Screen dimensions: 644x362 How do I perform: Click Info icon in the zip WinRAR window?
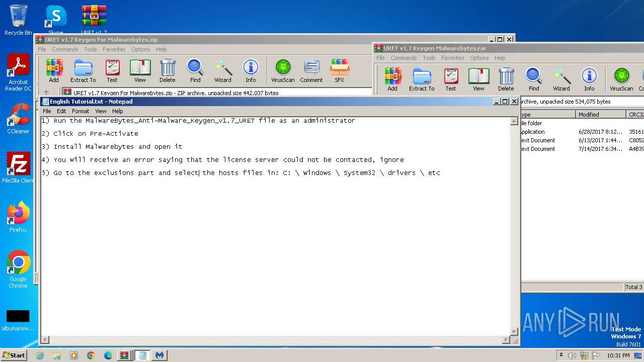(251, 70)
